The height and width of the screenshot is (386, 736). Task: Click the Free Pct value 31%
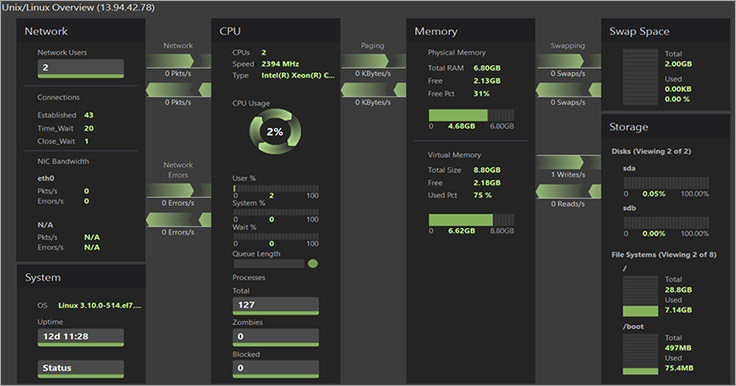(481, 93)
